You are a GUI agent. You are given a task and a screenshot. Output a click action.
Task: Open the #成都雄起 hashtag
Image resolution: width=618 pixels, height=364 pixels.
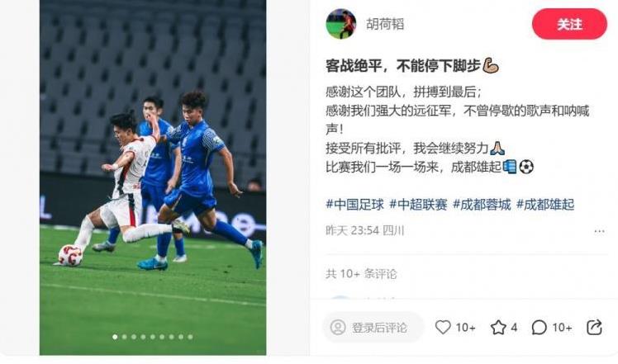click(545, 205)
